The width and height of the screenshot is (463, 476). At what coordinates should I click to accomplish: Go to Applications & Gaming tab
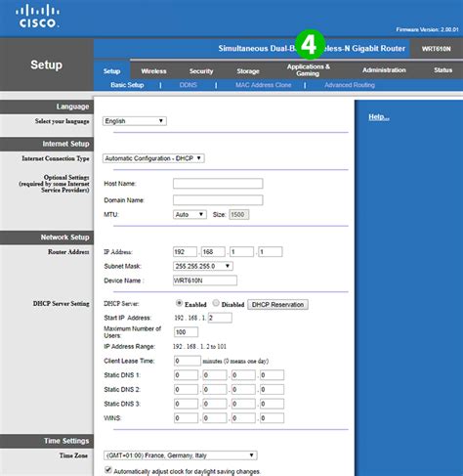click(x=308, y=70)
